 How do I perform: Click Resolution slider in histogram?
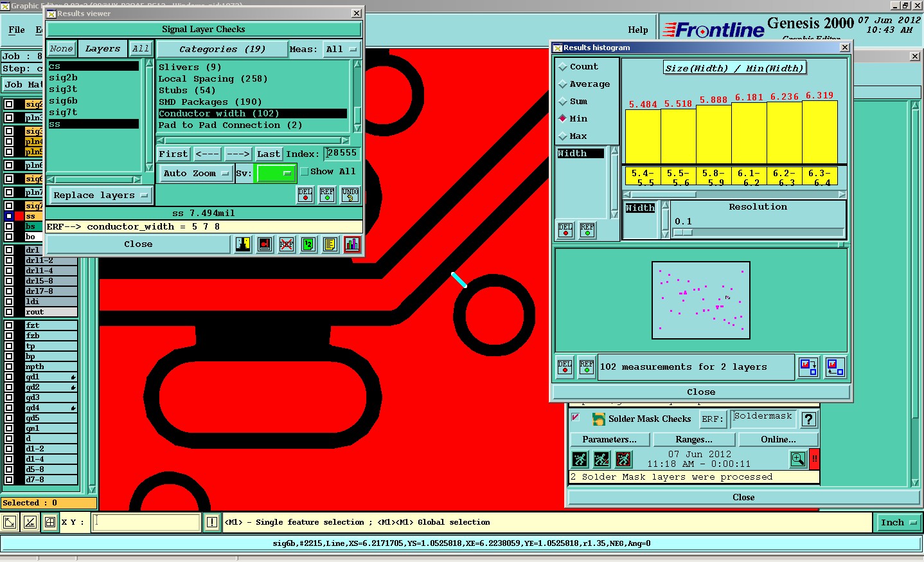coord(758,233)
